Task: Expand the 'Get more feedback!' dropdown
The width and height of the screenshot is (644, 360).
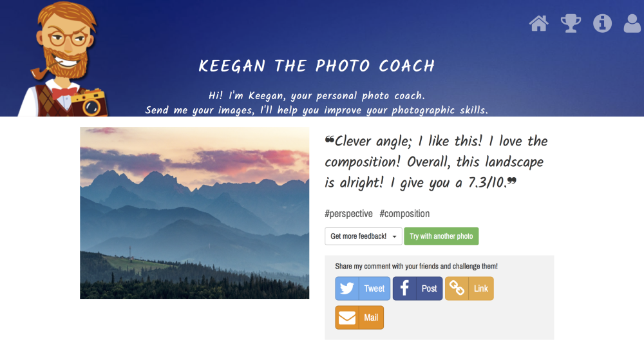Action: tap(363, 236)
